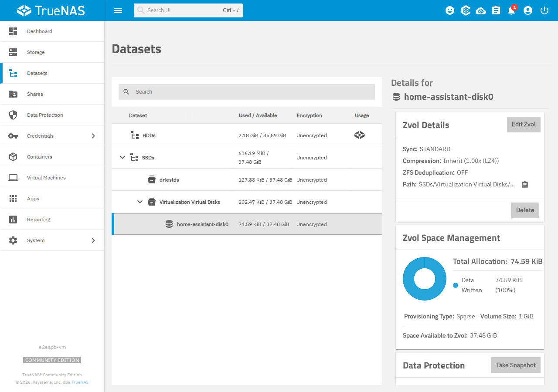Click the Used / Available column header

[x=258, y=115]
